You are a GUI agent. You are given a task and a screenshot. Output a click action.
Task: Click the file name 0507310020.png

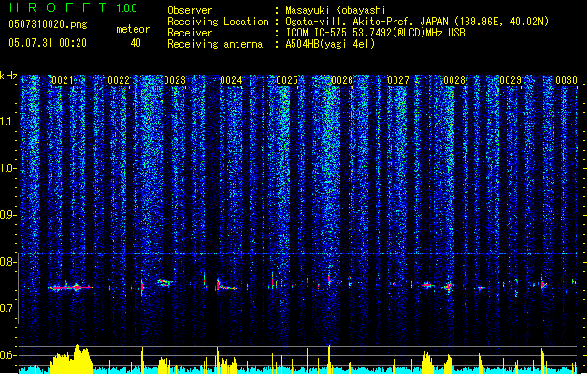click(48, 24)
